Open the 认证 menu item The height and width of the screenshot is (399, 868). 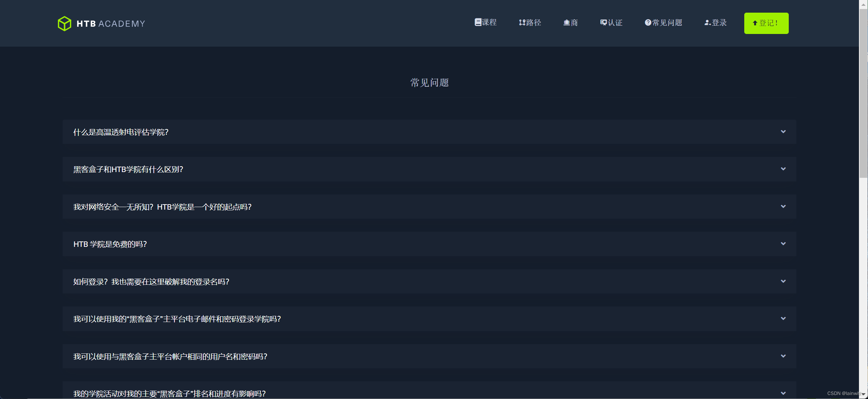click(611, 23)
